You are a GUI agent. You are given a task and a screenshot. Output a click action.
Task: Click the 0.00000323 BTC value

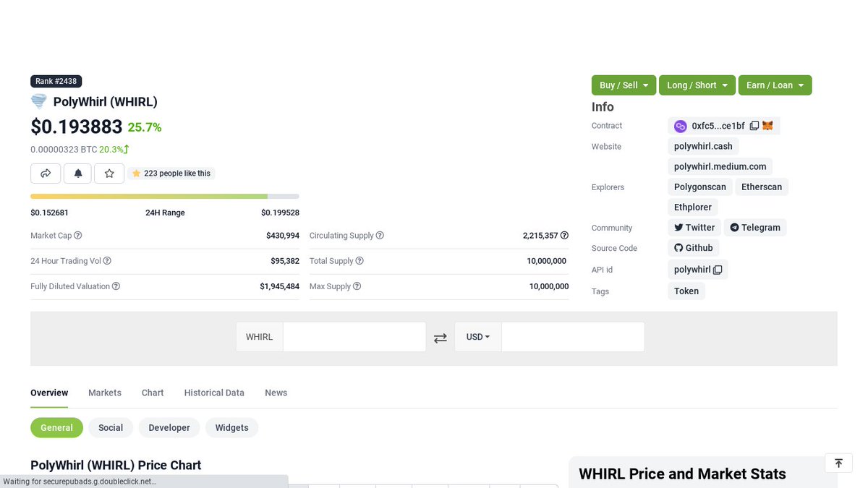tap(64, 150)
